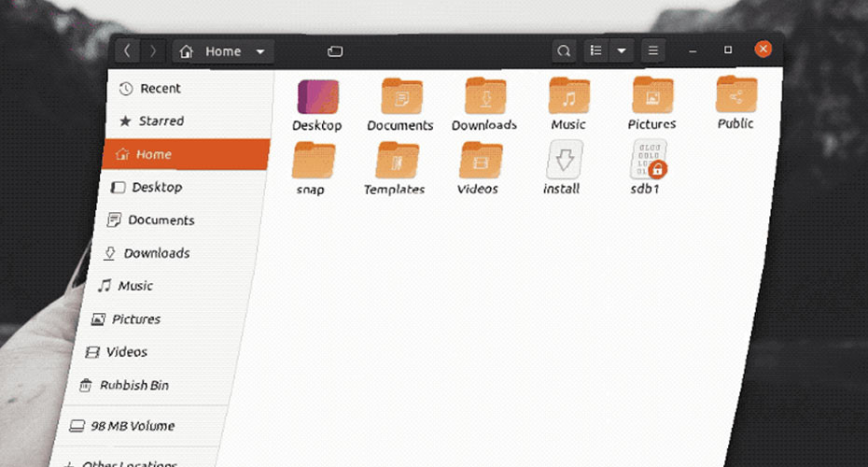Select the Downloads folder icon
This screenshot has height=467, width=868.
click(x=485, y=96)
